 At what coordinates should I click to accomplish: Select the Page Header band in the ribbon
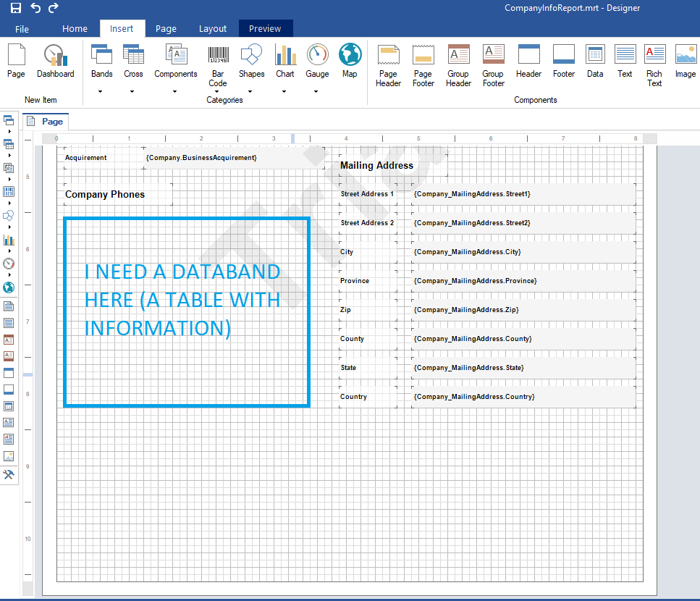[389, 66]
